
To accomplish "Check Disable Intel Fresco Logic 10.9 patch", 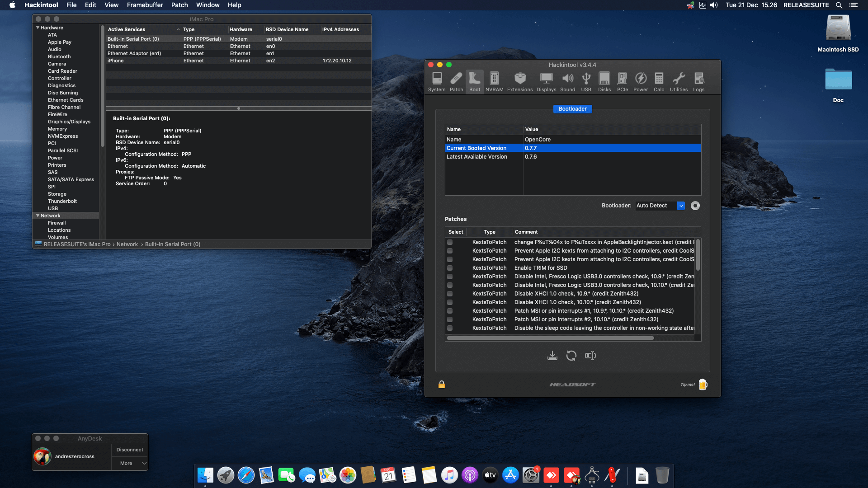I will [450, 277].
